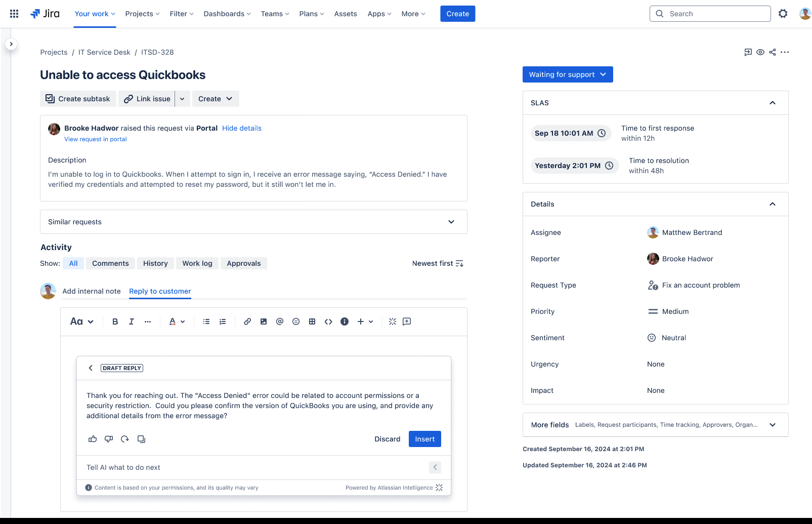Add an info panel in editor
812x524 pixels.
tap(345, 321)
